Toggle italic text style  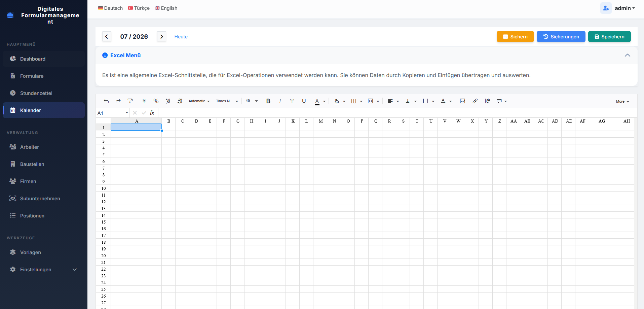tap(280, 101)
